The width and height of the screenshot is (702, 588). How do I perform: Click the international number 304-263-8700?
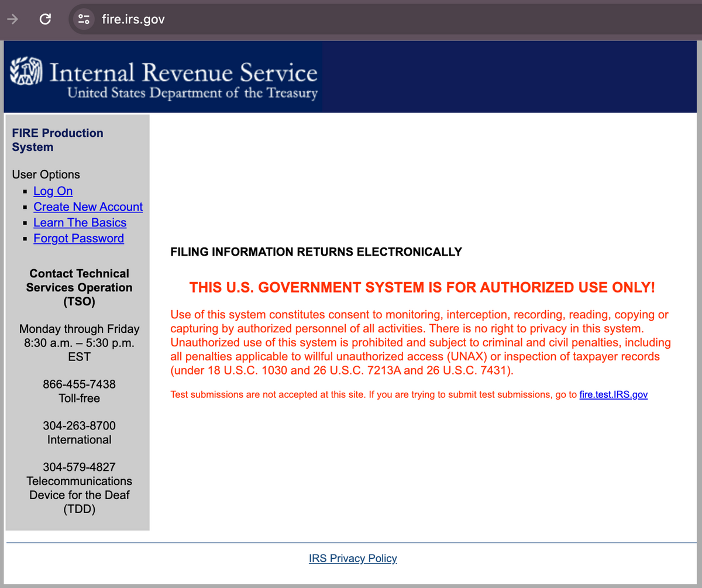pyautogui.click(x=79, y=425)
